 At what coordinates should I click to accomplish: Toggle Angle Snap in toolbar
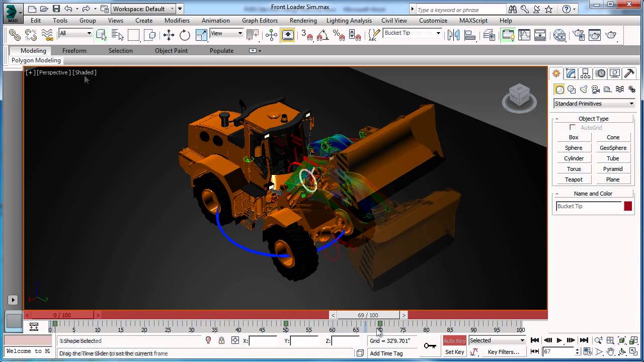click(323, 35)
